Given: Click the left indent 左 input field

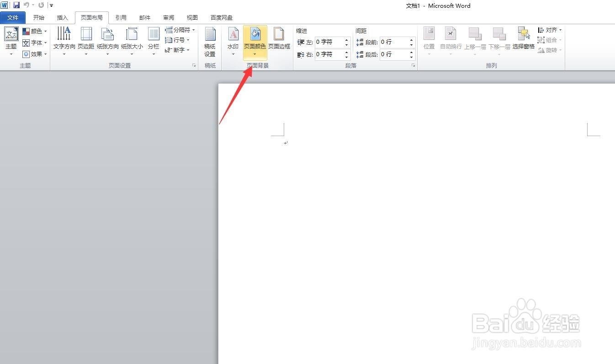Looking at the screenshot, I should pos(329,42).
